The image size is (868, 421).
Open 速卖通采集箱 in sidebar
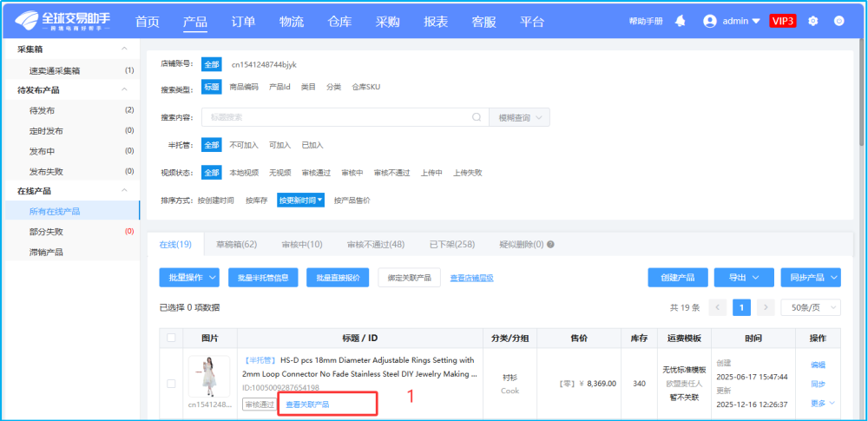[x=54, y=70]
